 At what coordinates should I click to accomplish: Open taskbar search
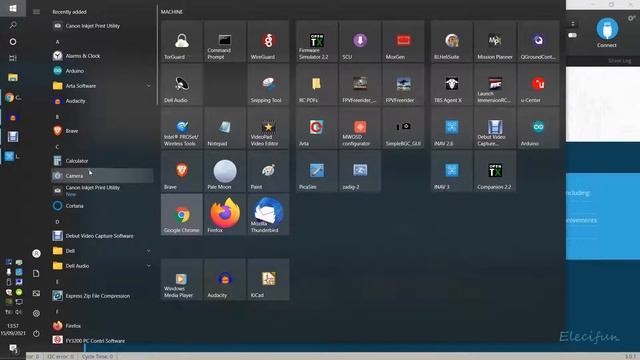pos(13,25)
